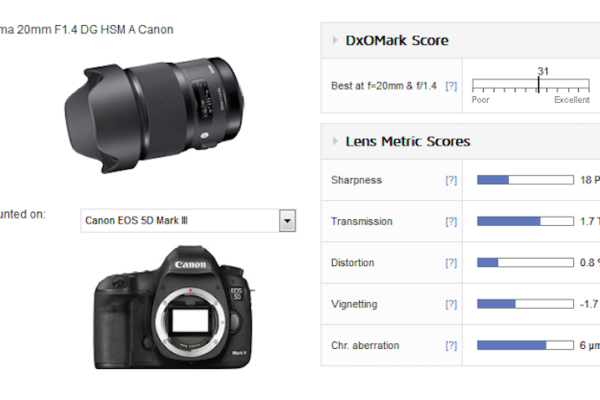Collapse the DxOMark Score section arrow
The height and width of the screenshot is (400, 600).
coord(334,41)
